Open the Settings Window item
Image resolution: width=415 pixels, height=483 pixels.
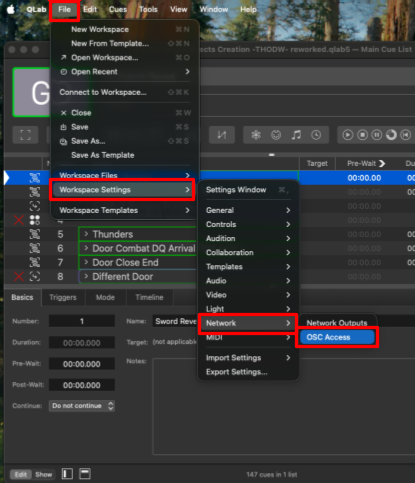tap(248, 190)
